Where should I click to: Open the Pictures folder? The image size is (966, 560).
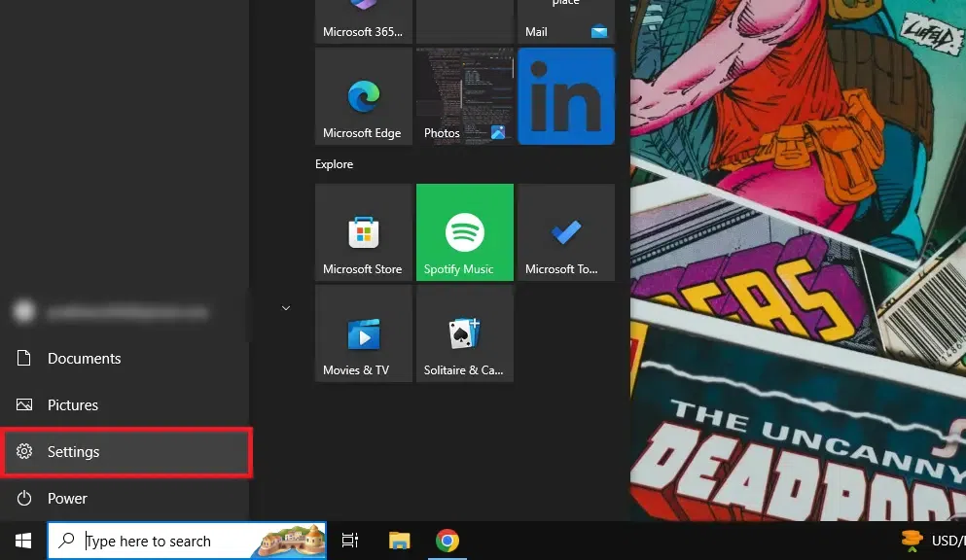click(x=125, y=404)
